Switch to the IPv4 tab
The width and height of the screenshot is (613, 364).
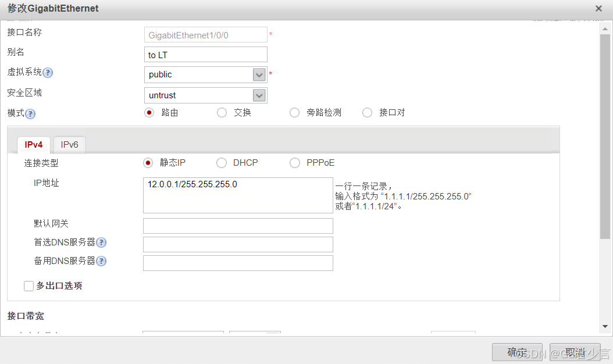(x=34, y=145)
